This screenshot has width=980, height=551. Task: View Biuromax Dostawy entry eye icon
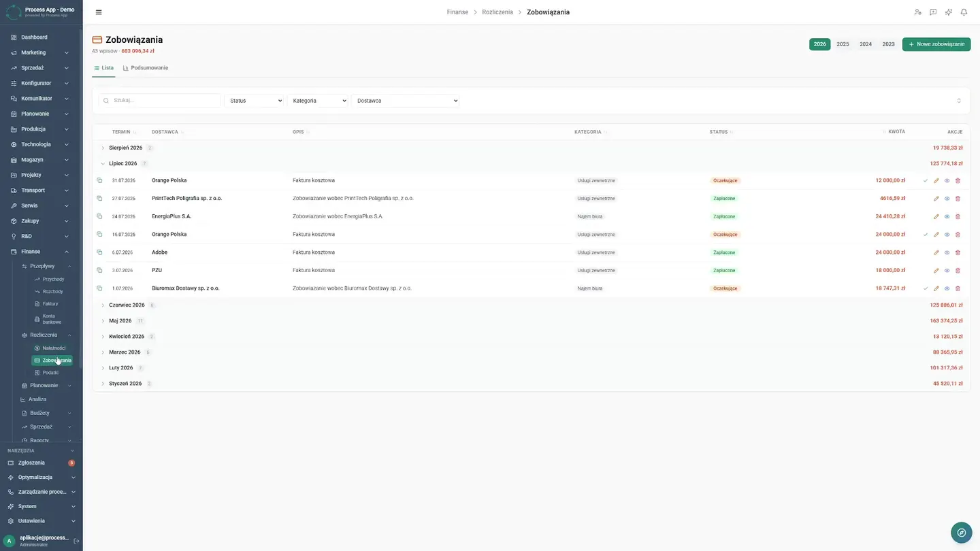[x=947, y=288]
